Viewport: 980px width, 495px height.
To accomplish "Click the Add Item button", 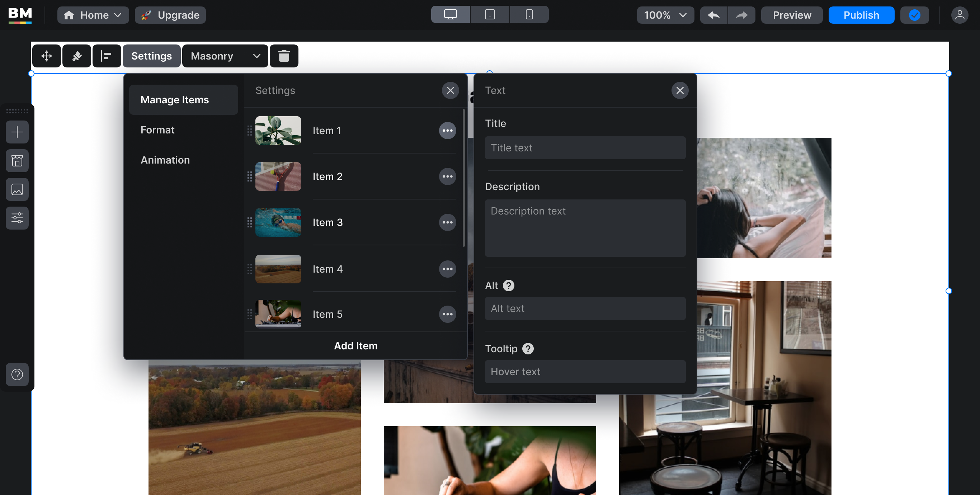I will [355, 345].
